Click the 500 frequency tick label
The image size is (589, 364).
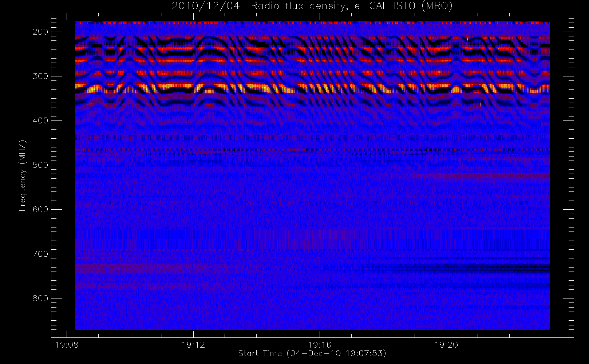point(40,165)
